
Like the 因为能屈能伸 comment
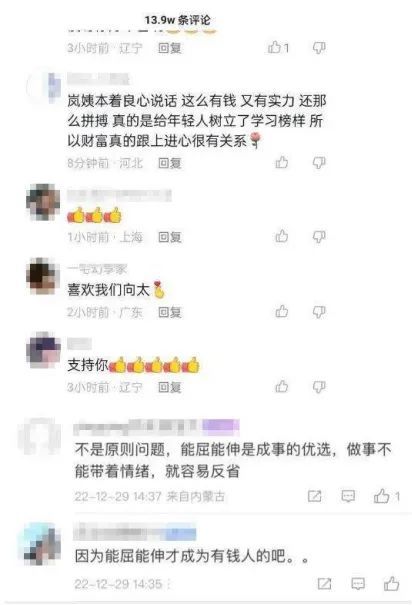[391, 584]
